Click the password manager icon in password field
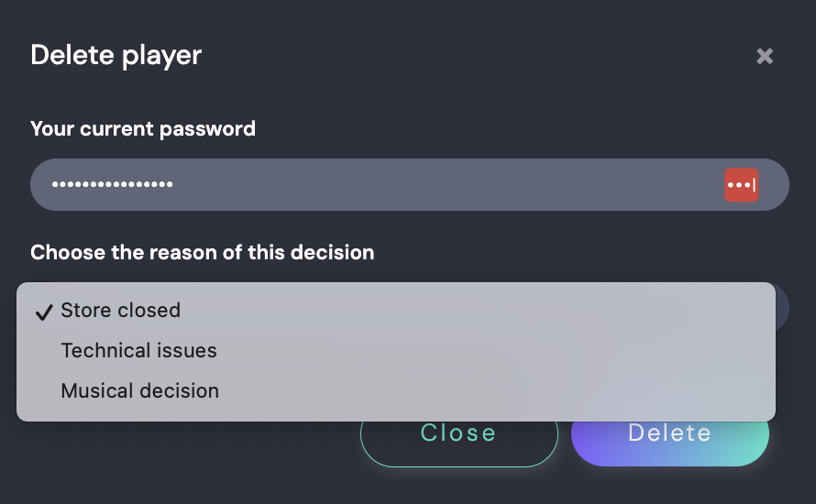This screenshot has width=816, height=504. [x=741, y=184]
